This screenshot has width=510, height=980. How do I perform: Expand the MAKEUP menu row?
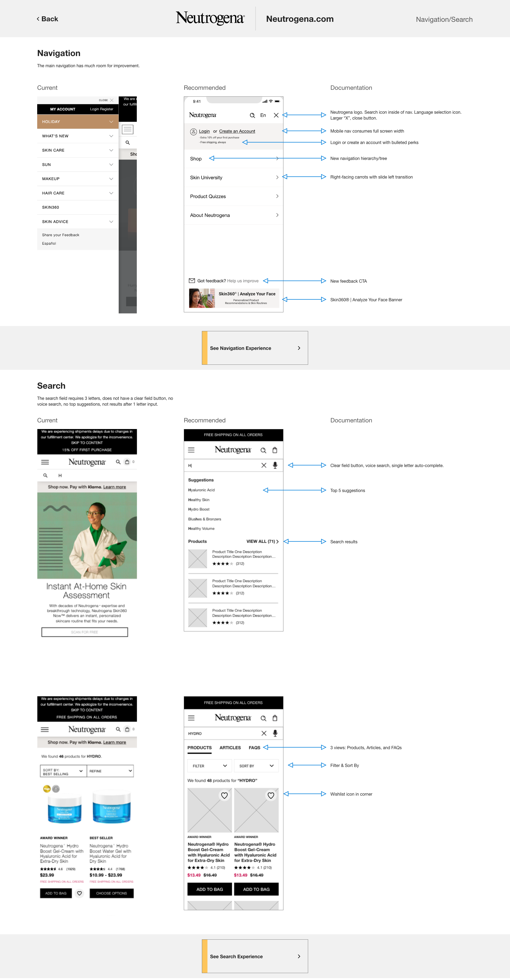click(x=78, y=179)
